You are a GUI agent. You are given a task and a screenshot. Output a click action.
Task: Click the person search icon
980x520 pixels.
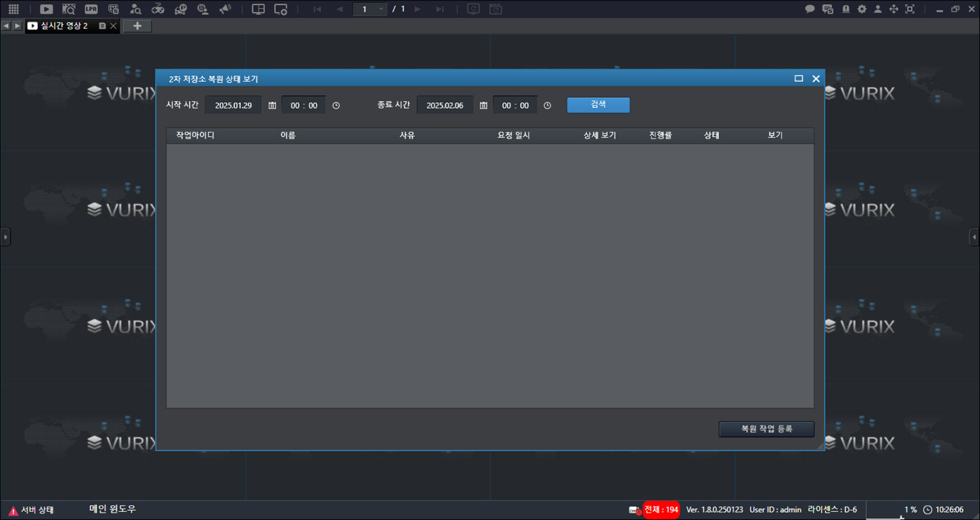coord(135,9)
